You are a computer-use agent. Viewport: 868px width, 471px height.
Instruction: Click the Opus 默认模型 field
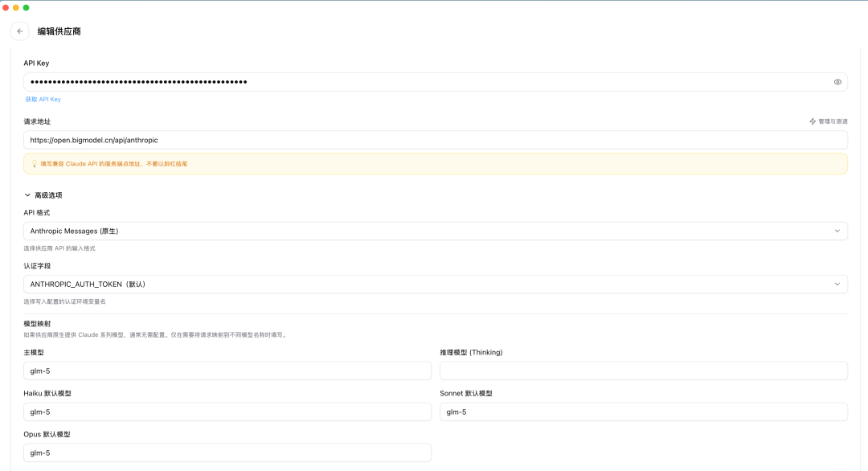coord(227,453)
